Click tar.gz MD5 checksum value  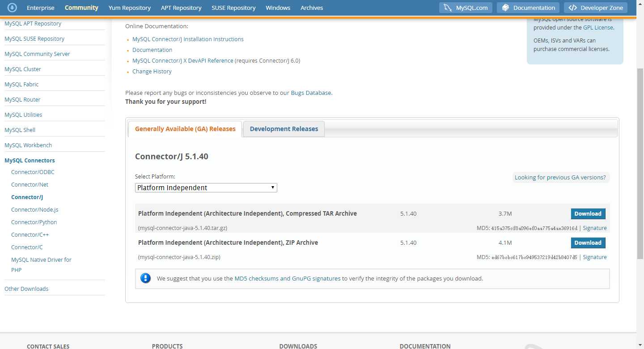pos(534,228)
